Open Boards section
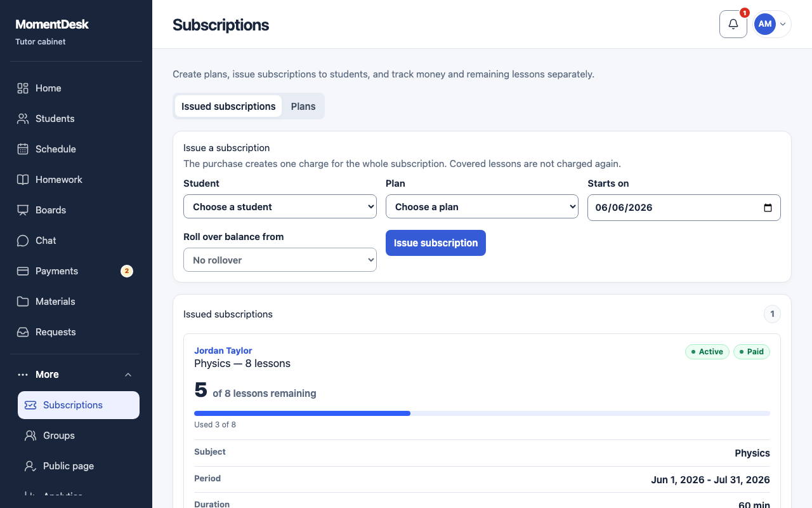Viewport: 812px width, 508px height. coord(76,210)
